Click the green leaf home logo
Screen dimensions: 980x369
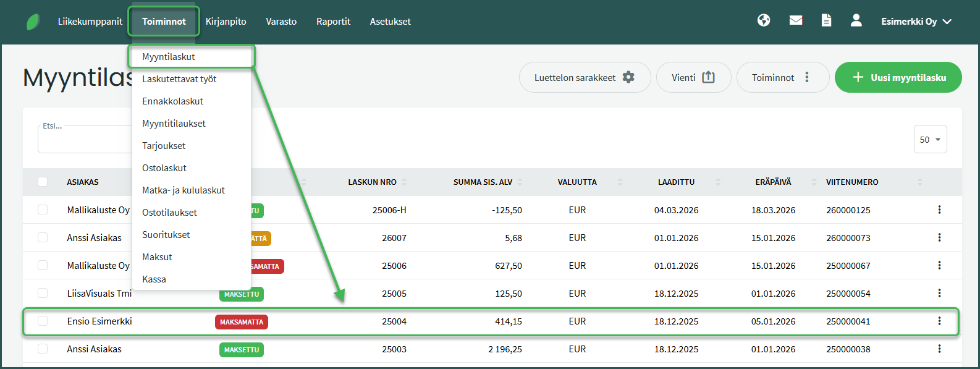point(33,22)
